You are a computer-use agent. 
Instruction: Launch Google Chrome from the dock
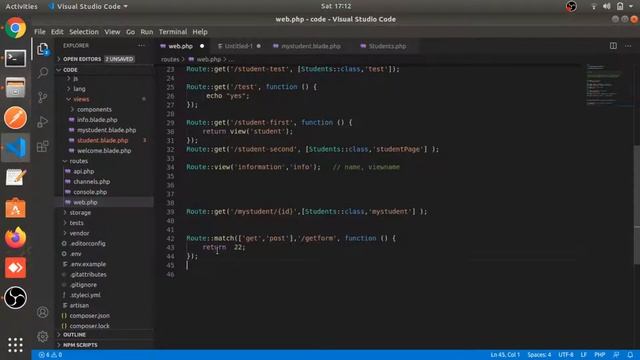pyautogui.click(x=16, y=28)
